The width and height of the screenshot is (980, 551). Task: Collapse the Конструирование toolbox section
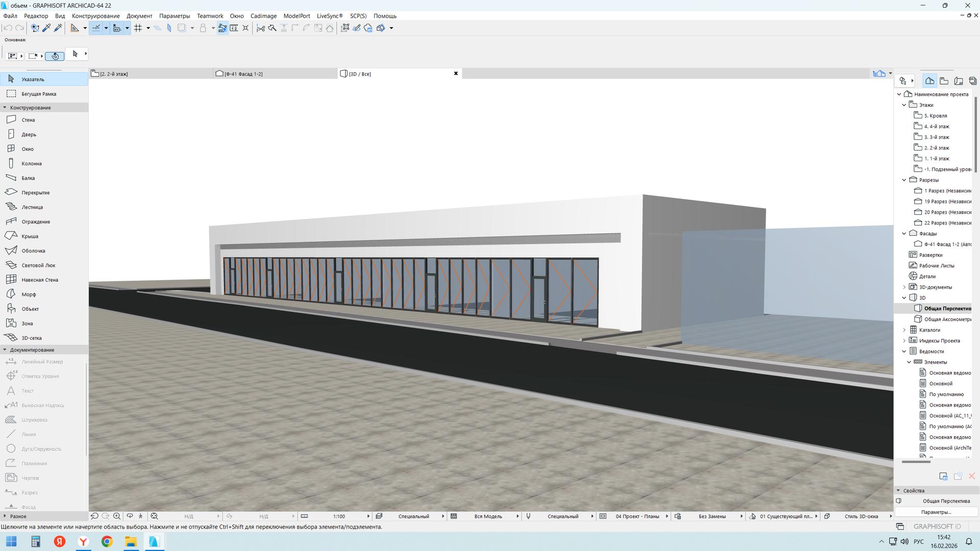(5, 108)
